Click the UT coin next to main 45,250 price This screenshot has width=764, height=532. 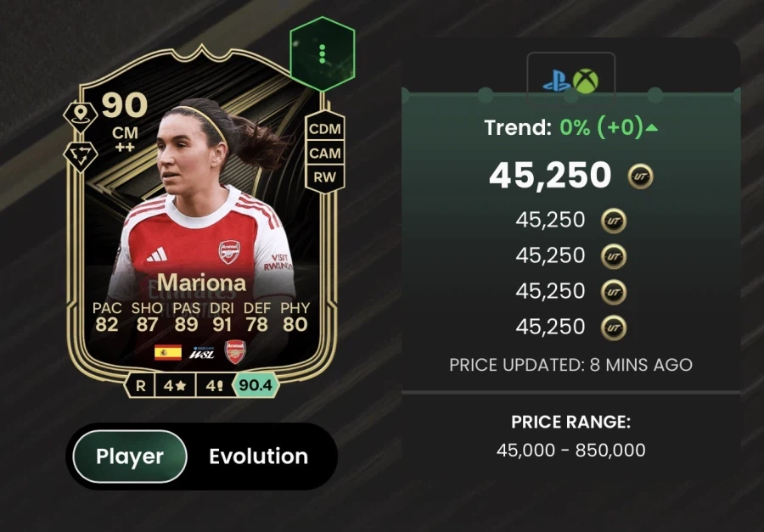[x=640, y=176]
